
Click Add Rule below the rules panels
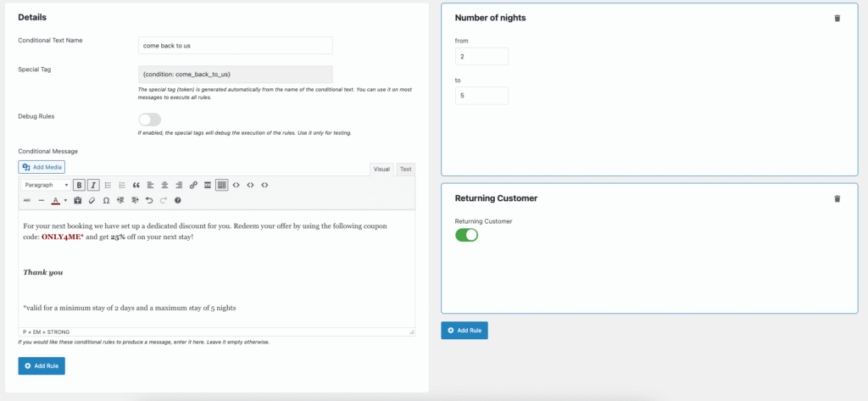point(464,330)
